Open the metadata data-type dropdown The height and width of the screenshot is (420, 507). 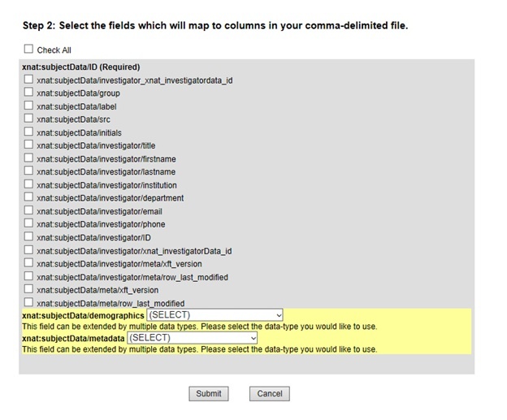point(193,338)
